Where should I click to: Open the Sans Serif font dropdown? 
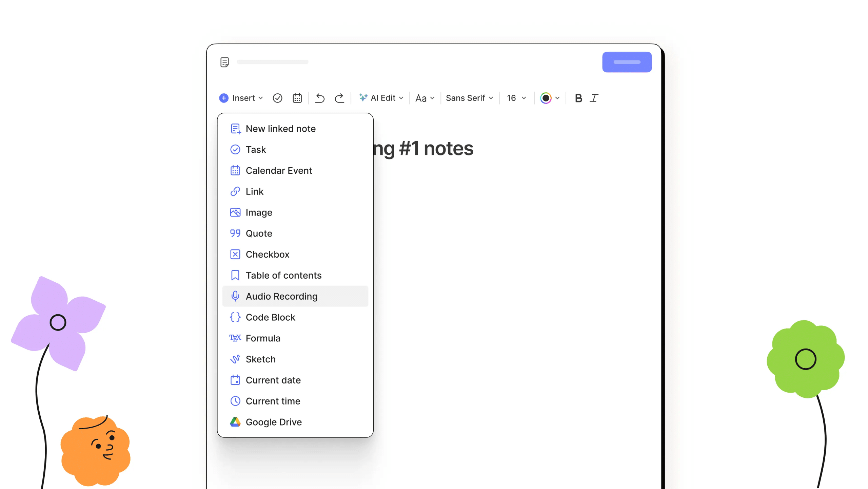[469, 98]
